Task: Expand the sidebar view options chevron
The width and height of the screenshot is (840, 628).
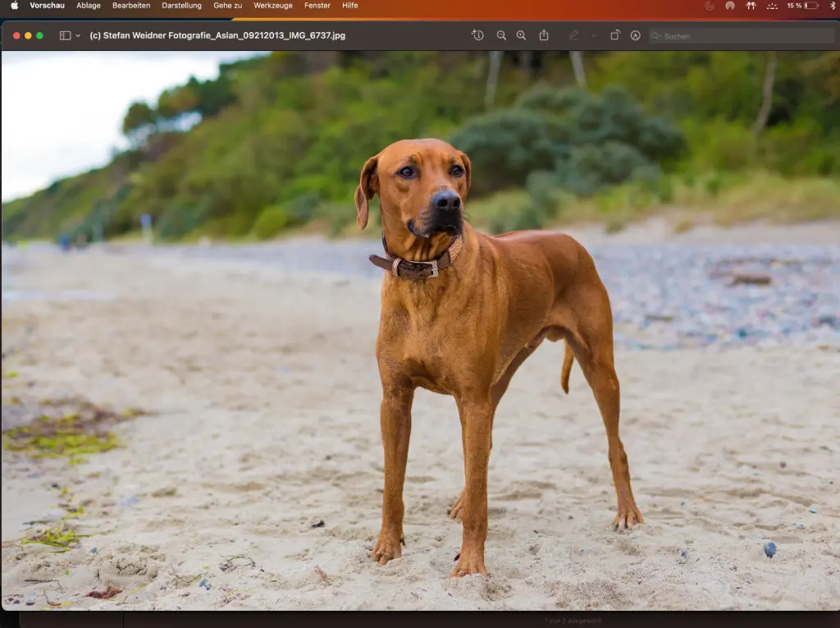Action: [x=78, y=35]
